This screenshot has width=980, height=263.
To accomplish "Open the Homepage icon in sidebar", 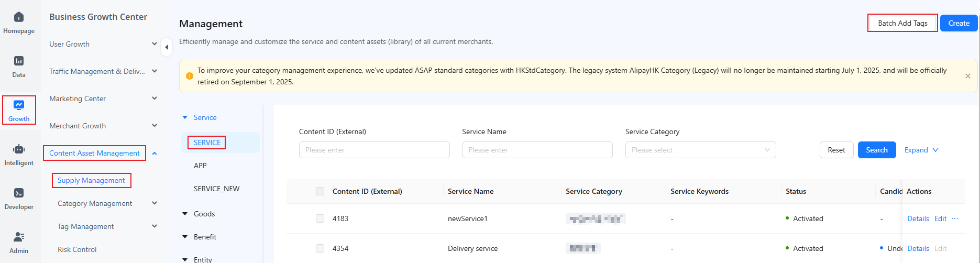I will coord(19,17).
